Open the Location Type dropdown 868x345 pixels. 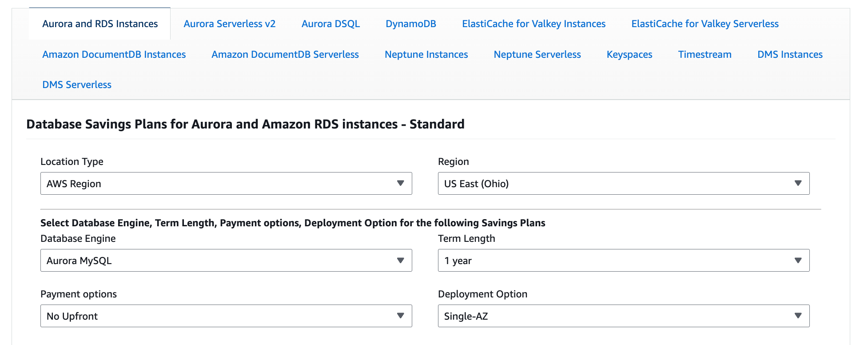pos(226,184)
